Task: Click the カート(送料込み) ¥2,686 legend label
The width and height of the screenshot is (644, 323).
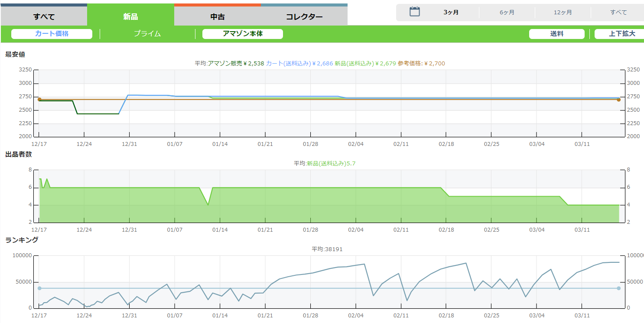Action: click(x=299, y=64)
